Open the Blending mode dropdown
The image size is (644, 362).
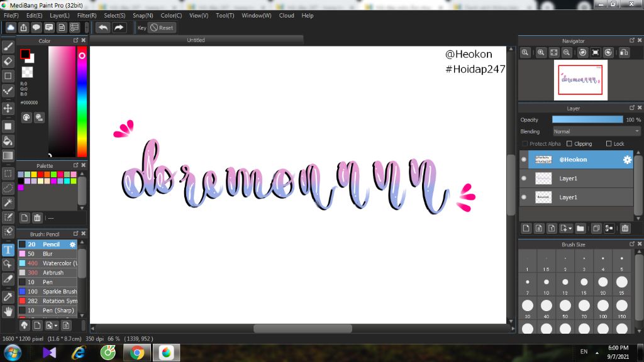[x=596, y=131]
